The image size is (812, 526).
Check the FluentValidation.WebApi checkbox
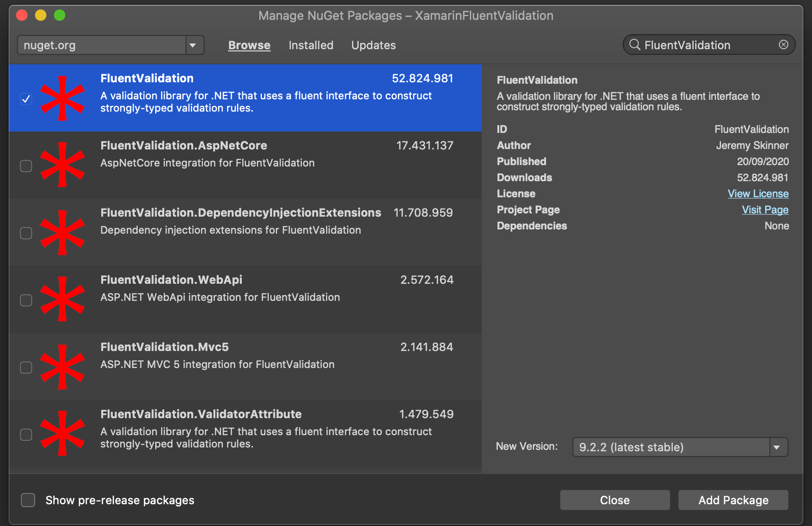tap(26, 300)
